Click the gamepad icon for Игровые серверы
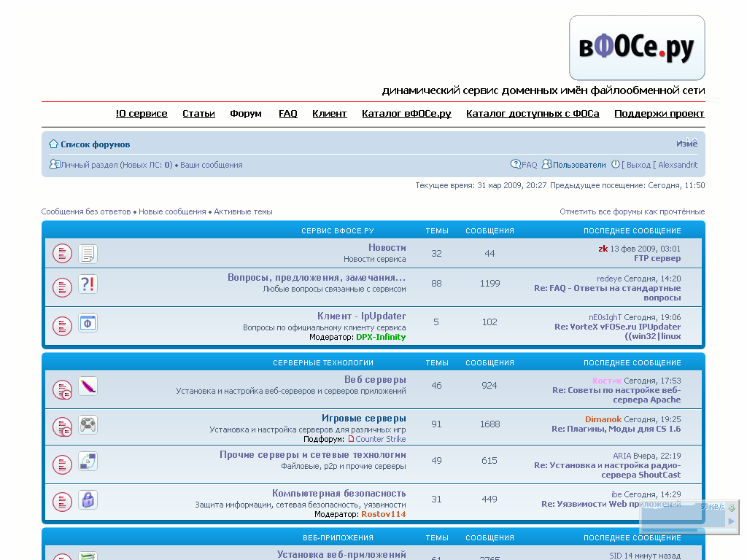The height and width of the screenshot is (560, 747). pos(88,424)
